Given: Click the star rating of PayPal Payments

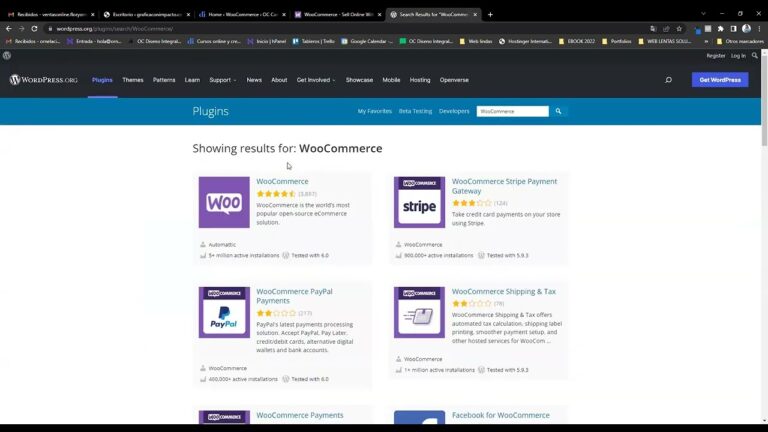Looking at the screenshot, I should point(276,313).
